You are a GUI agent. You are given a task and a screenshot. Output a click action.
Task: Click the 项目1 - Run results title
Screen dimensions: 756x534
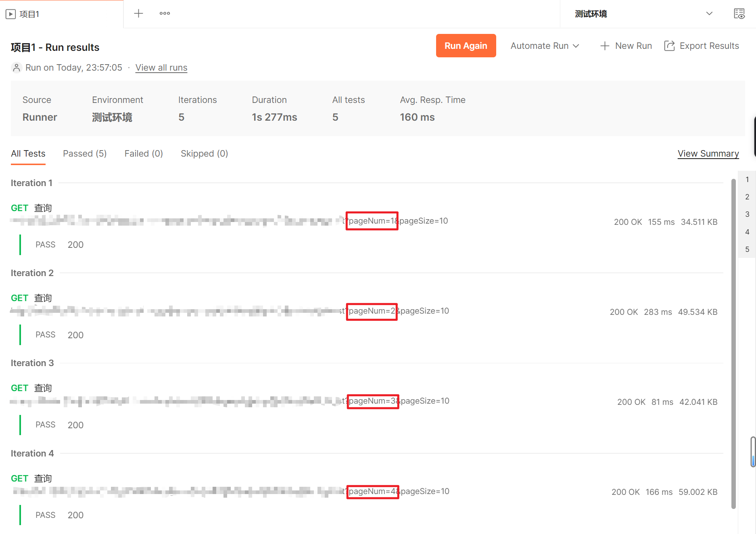[x=55, y=47]
